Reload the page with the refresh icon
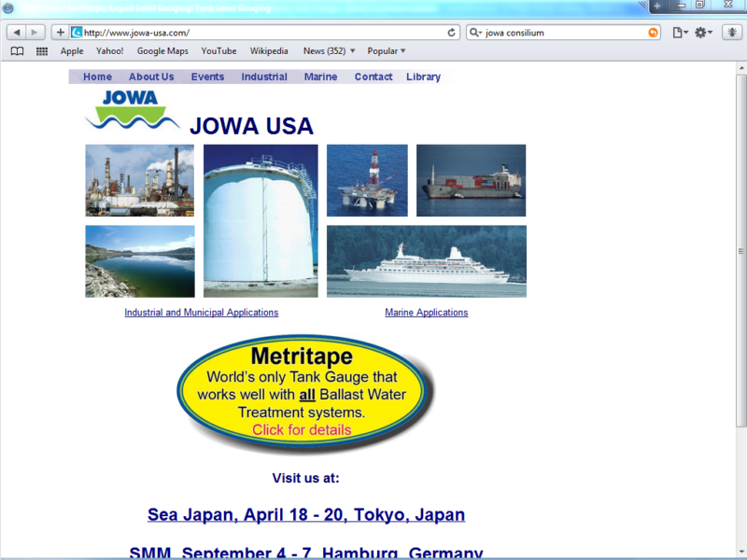 451,33
